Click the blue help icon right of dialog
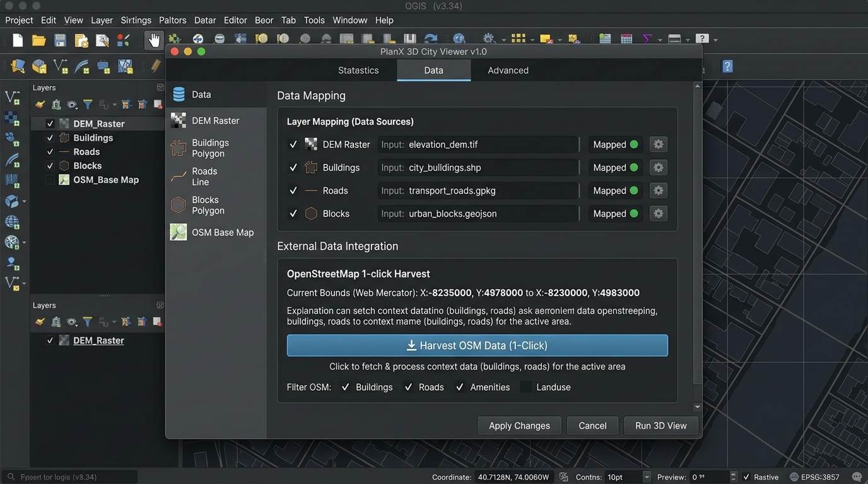868x484 pixels. point(727,66)
